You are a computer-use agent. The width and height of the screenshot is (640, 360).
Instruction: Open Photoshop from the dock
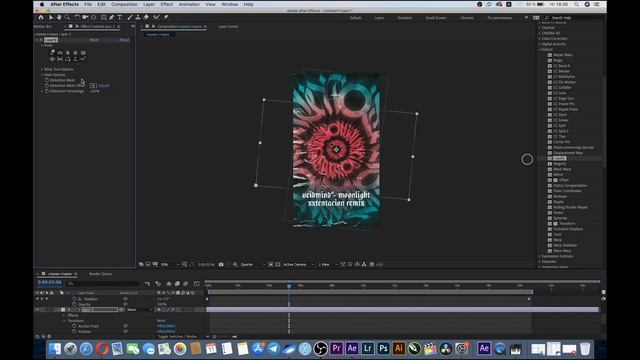tap(383, 349)
